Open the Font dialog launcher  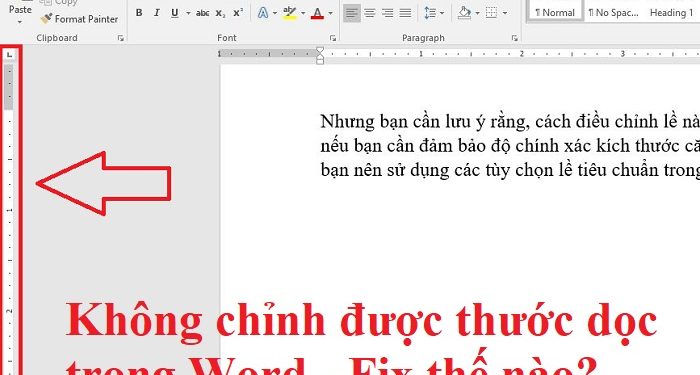click(333, 38)
